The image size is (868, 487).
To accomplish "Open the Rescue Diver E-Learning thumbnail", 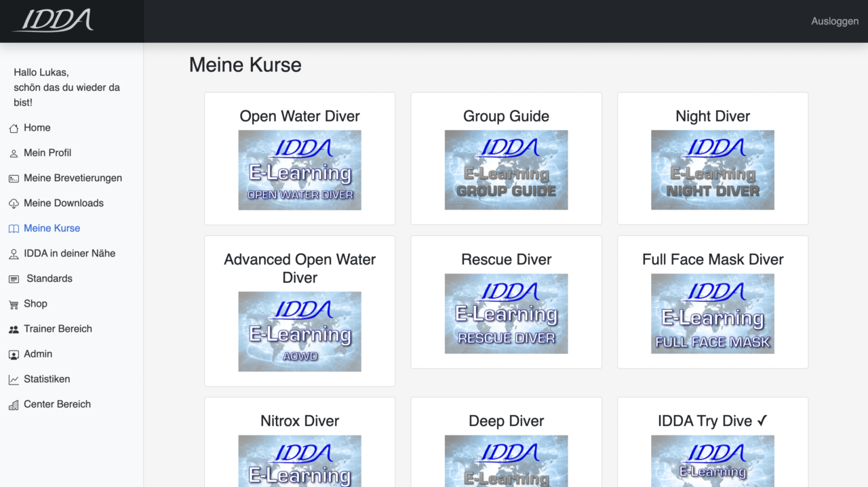I will click(x=506, y=313).
